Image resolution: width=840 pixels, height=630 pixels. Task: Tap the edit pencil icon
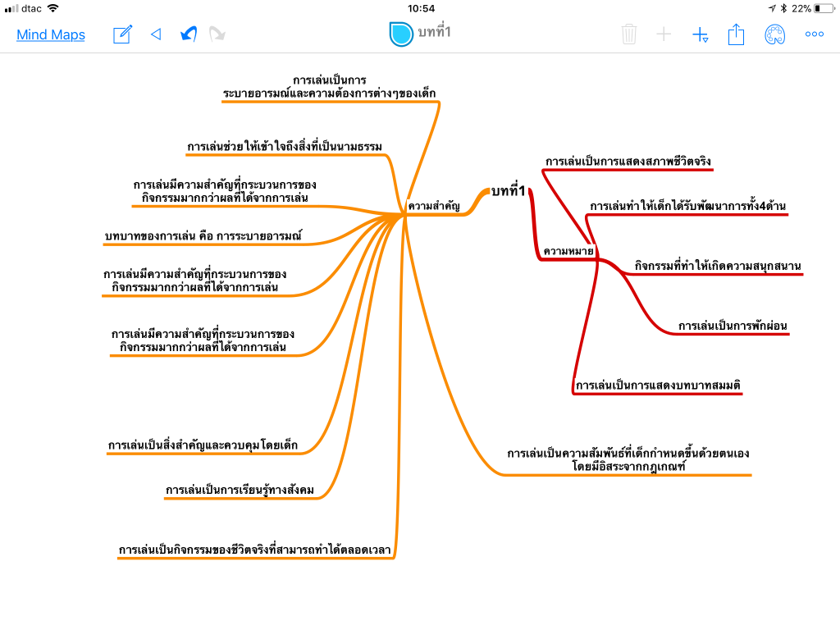click(x=122, y=34)
